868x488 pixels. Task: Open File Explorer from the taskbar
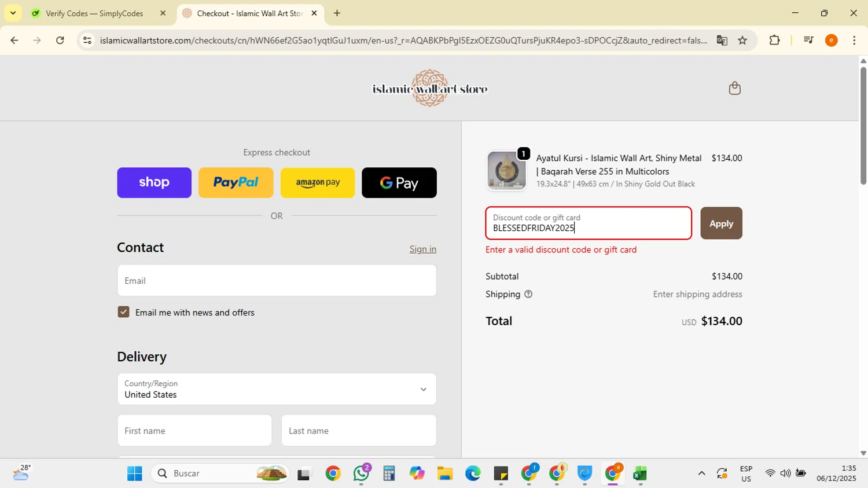[444, 474]
